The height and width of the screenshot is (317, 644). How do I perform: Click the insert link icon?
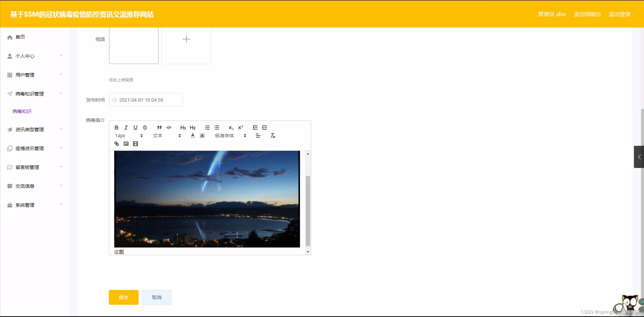(x=117, y=144)
